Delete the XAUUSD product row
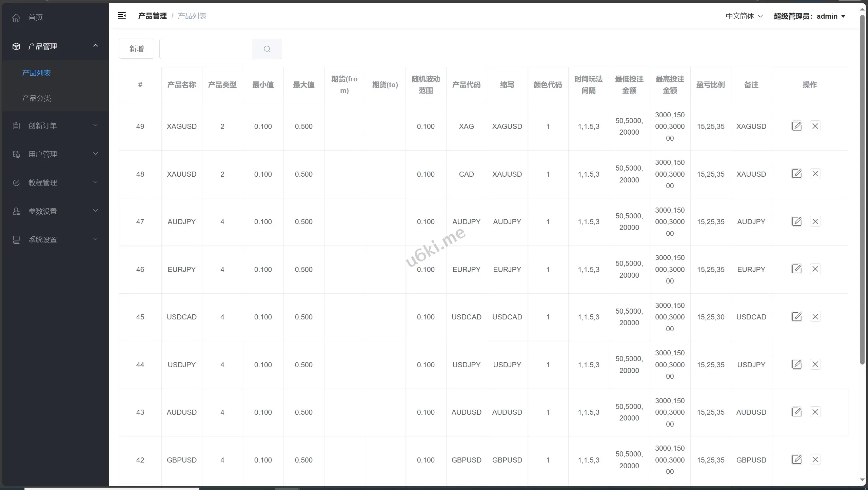Image resolution: width=868 pixels, height=490 pixels. tap(815, 174)
